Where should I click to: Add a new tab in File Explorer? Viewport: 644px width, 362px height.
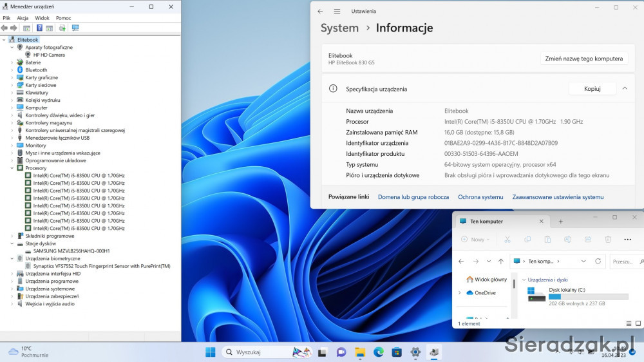coord(561,222)
